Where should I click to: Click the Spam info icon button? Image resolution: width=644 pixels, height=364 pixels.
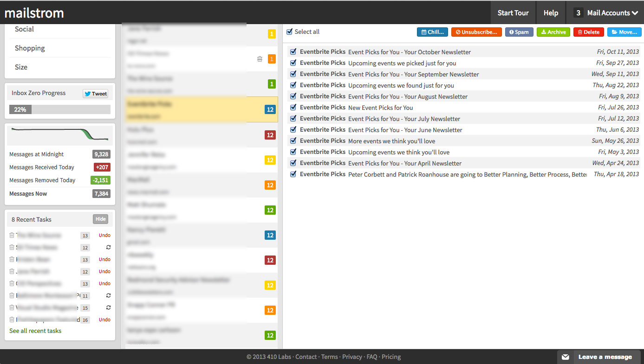[x=513, y=32]
